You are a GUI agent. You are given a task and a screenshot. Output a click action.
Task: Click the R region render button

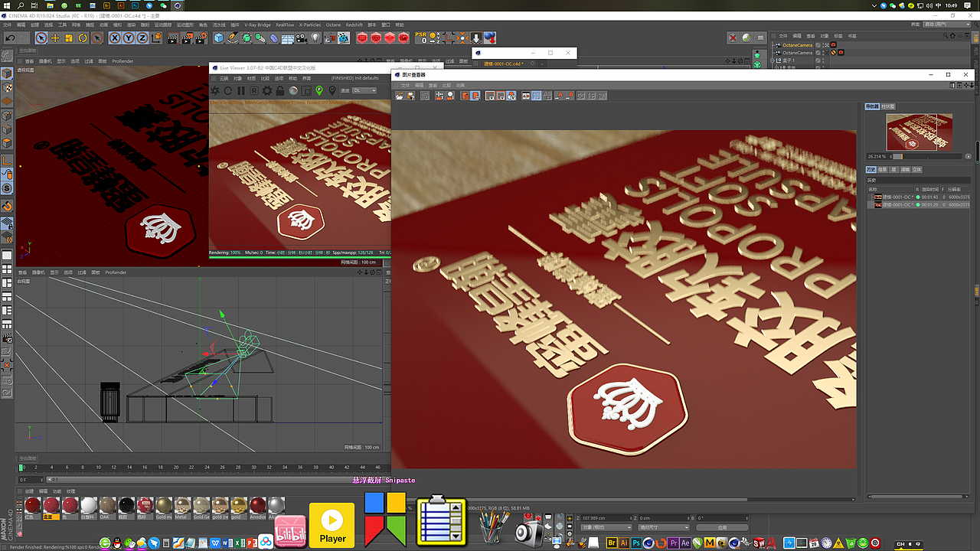253,90
